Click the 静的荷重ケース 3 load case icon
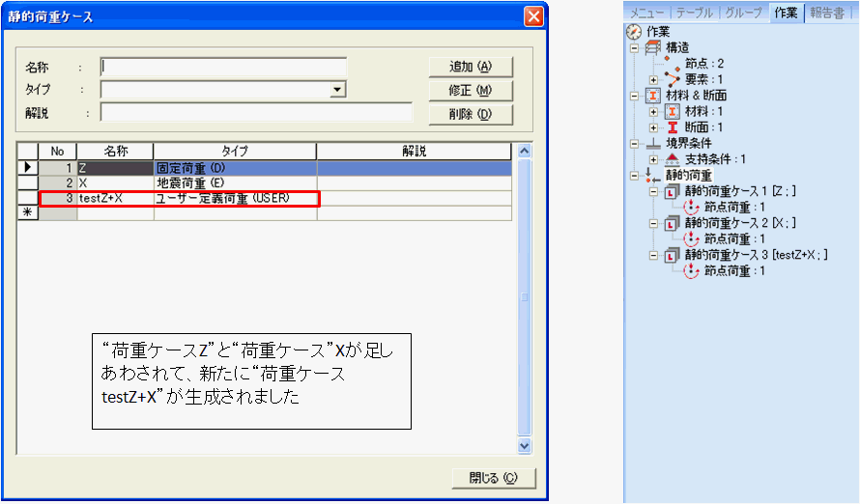Viewport: 860px width, 504px height. [x=672, y=255]
